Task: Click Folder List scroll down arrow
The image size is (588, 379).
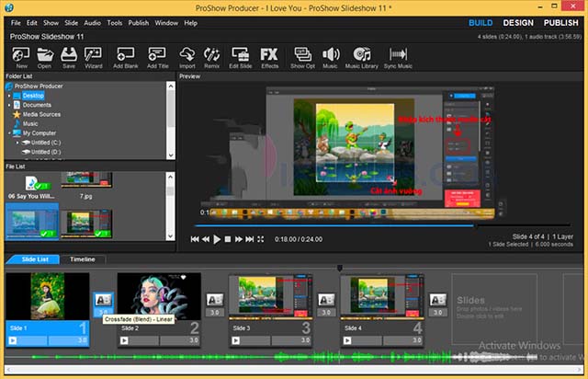Action: pyautogui.click(x=171, y=155)
